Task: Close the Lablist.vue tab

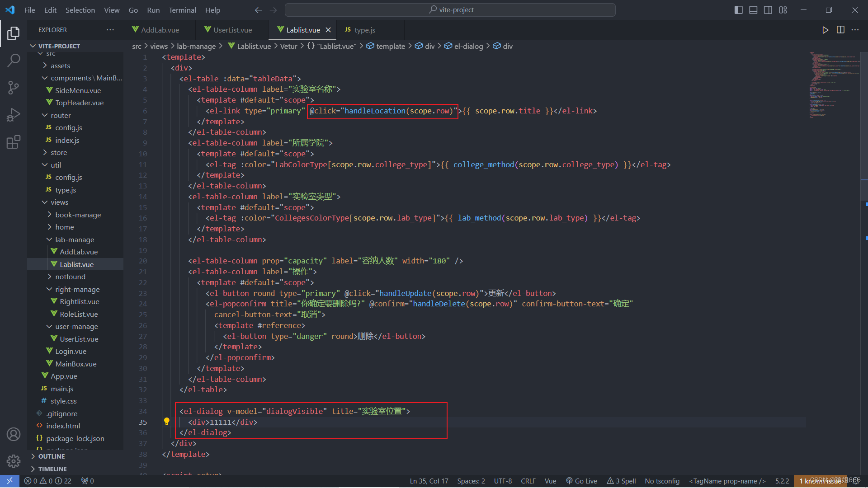Action: [328, 30]
